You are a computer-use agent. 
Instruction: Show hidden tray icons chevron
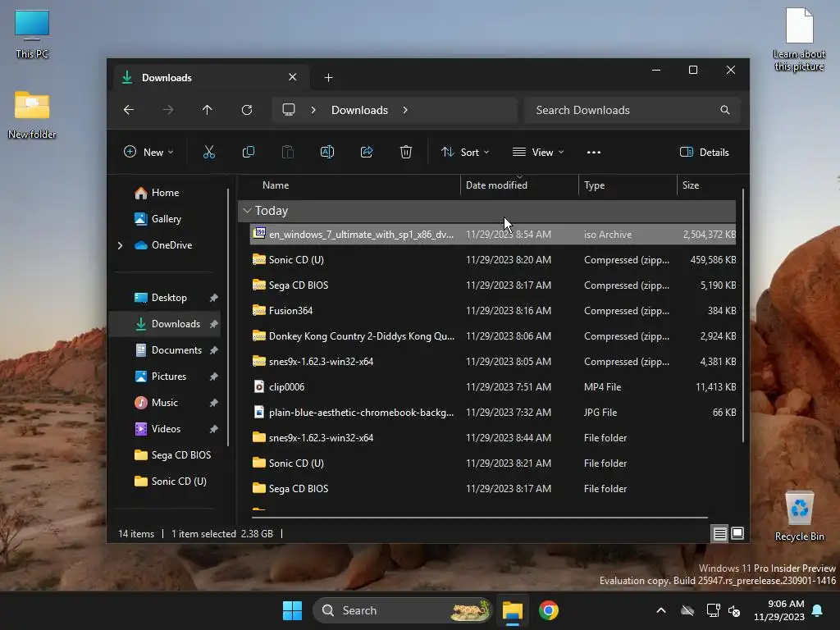(661, 610)
